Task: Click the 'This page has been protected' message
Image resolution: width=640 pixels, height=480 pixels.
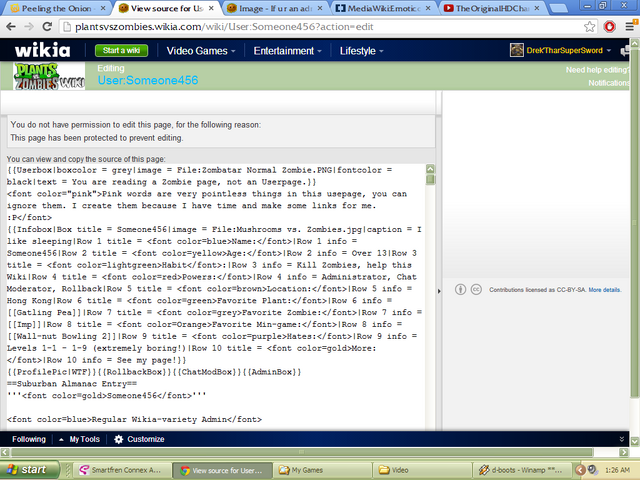Action: [97, 138]
